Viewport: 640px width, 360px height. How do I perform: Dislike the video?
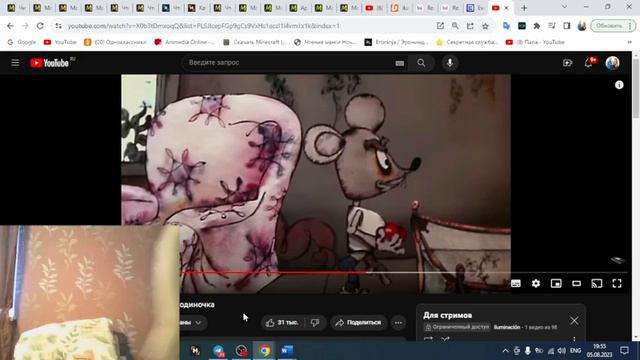tap(315, 322)
